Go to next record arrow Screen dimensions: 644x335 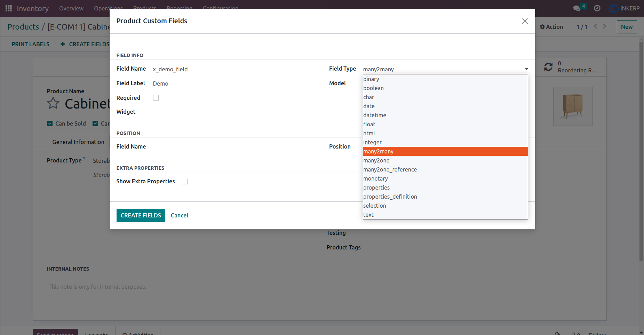(x=605, y=26)
